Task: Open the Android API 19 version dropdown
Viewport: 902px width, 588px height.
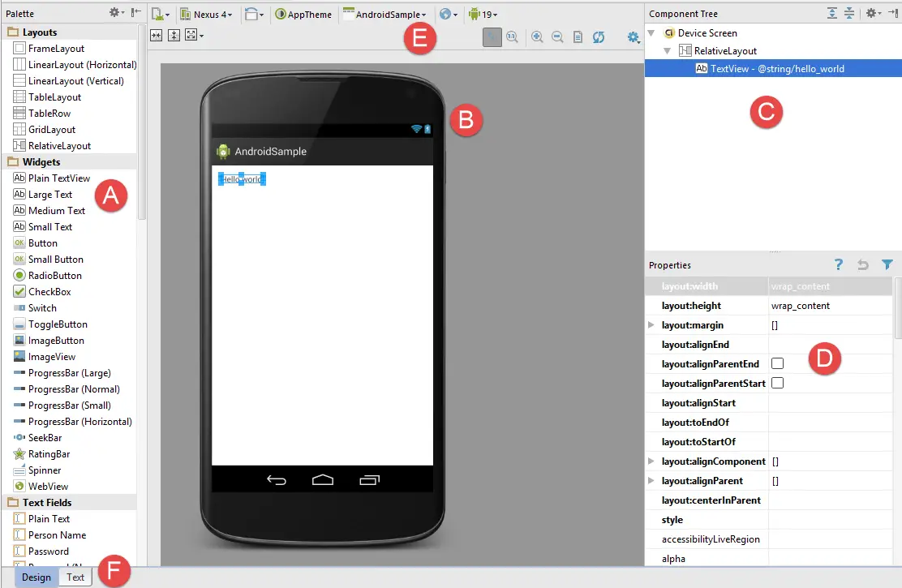Action: [x=483, y=14]
